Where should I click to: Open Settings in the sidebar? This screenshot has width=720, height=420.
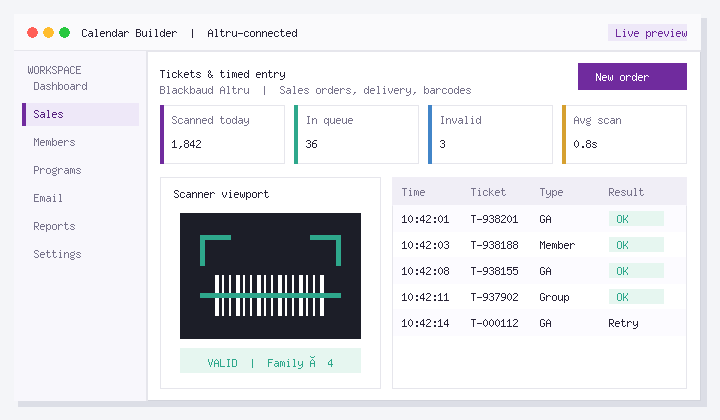pyautogui.click(x=57, y=254)
